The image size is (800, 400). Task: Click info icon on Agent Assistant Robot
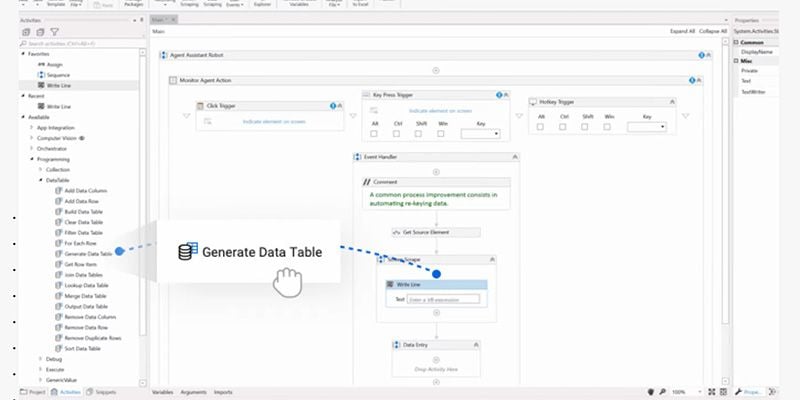point(701,55)
